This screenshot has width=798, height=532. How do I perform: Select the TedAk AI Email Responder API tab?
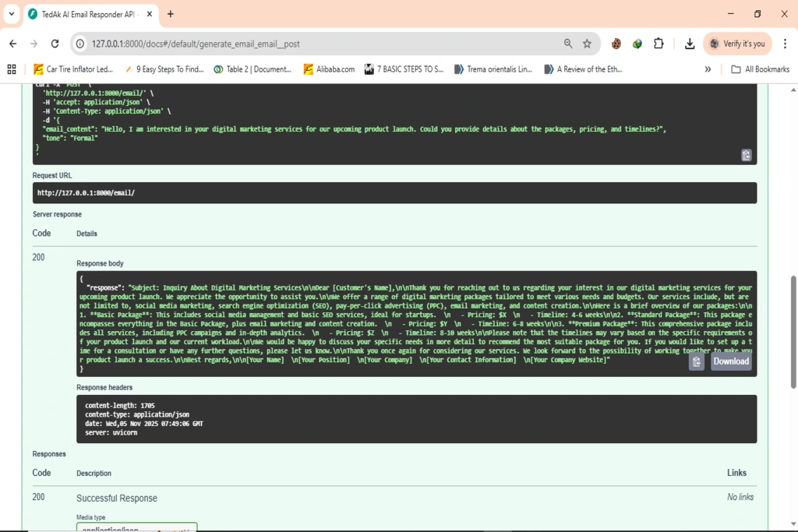91,14
